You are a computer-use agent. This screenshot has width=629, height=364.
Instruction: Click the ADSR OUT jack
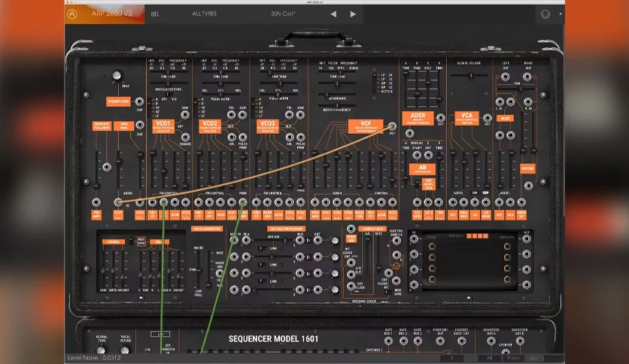click(x=440, y=118)
